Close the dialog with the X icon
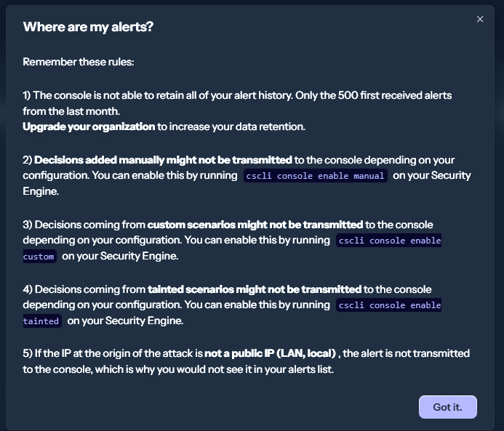504x431 pixels. click(480, 20)
